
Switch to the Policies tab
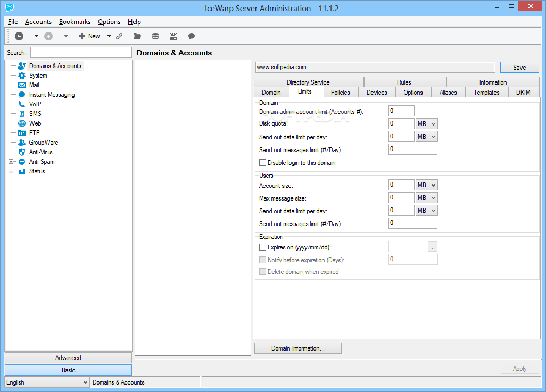340,92
